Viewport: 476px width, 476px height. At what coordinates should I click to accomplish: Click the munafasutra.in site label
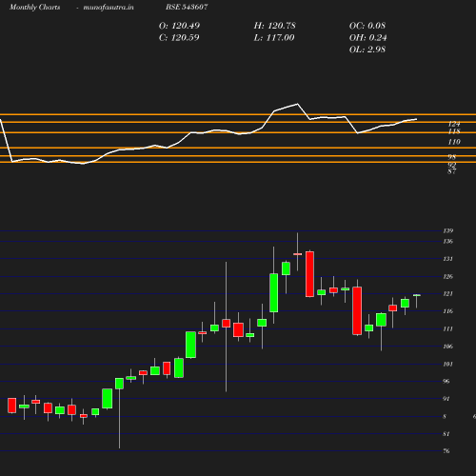click(109, 7)
